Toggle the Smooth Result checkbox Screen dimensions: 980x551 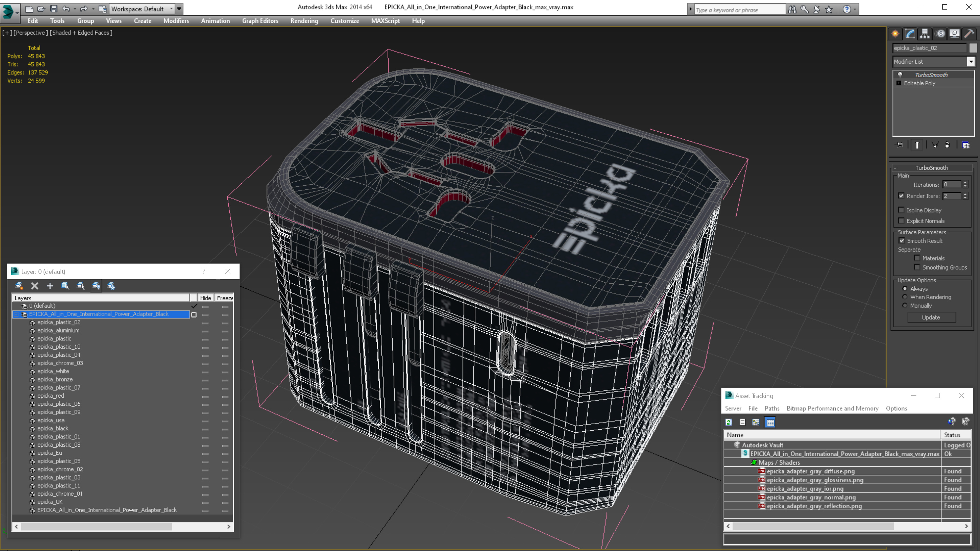[902, 241]
